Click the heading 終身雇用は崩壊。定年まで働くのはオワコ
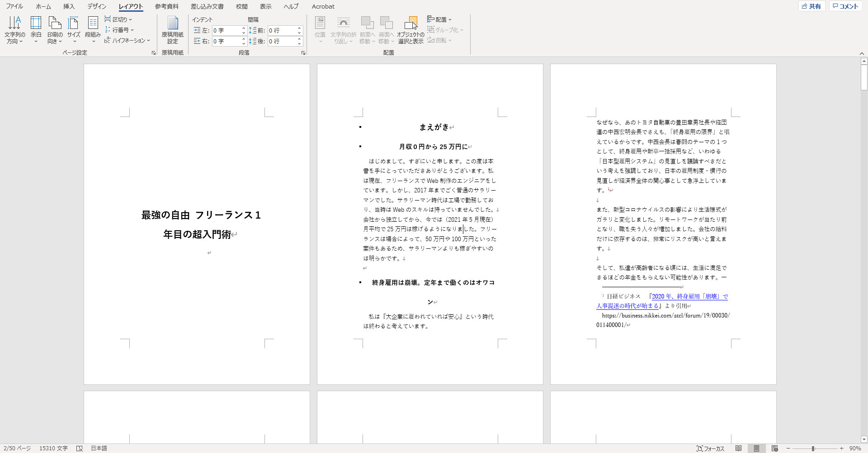 click(x=433, y=283)
